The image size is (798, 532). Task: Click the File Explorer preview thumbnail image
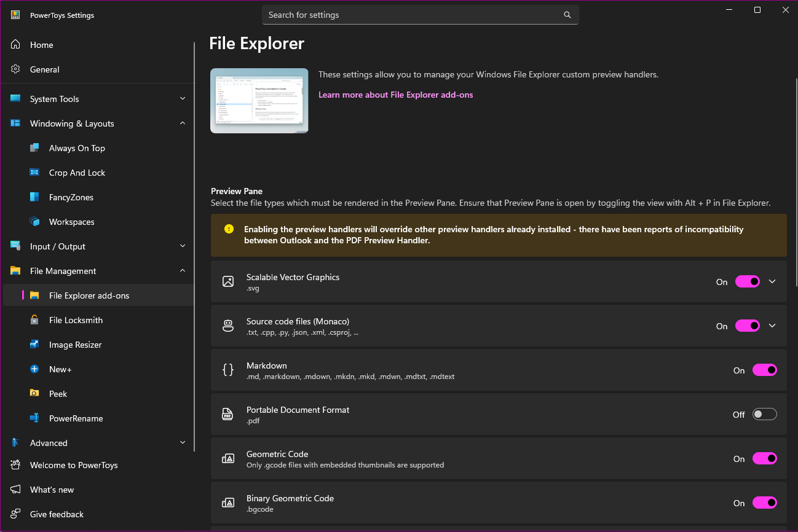click(259, 101)
